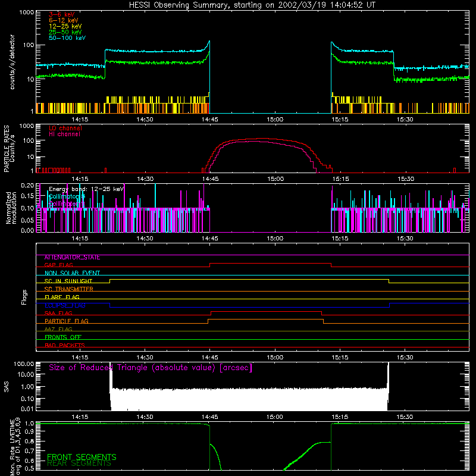Viewport: 476px width, 476px height.
Task: Select the red '3-6 keV' legend label
Action: click(61, 14)
